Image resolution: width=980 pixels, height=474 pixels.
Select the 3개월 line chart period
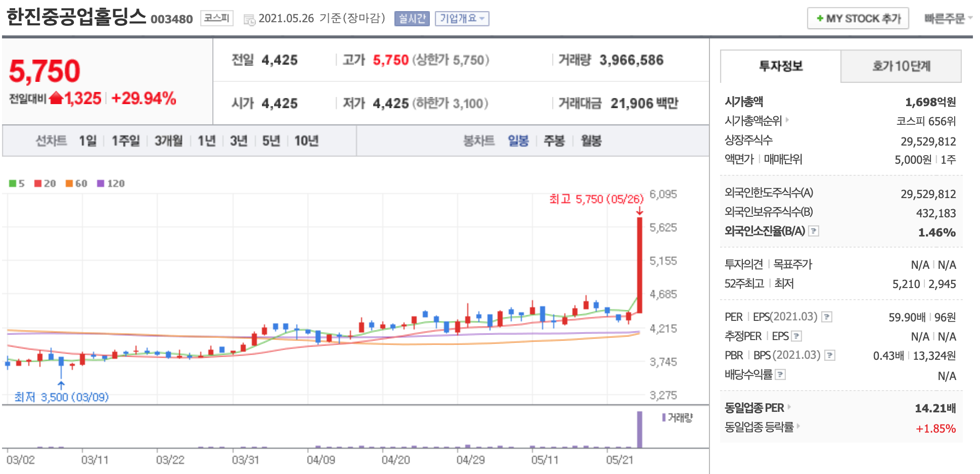point(168,140)
